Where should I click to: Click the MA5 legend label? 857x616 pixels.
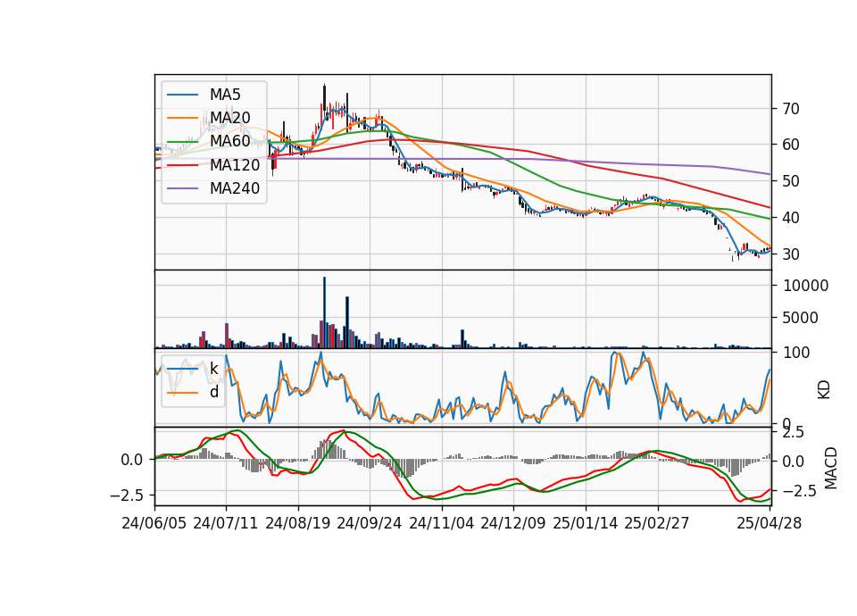(x=225, y=94)
